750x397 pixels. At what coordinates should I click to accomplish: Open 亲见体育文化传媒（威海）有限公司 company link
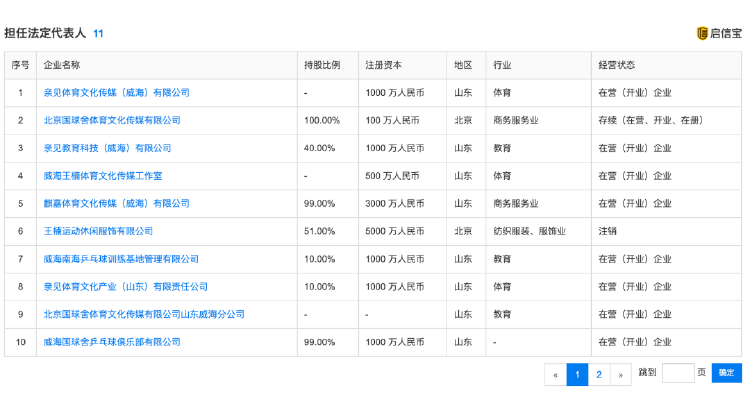point(116,93)
